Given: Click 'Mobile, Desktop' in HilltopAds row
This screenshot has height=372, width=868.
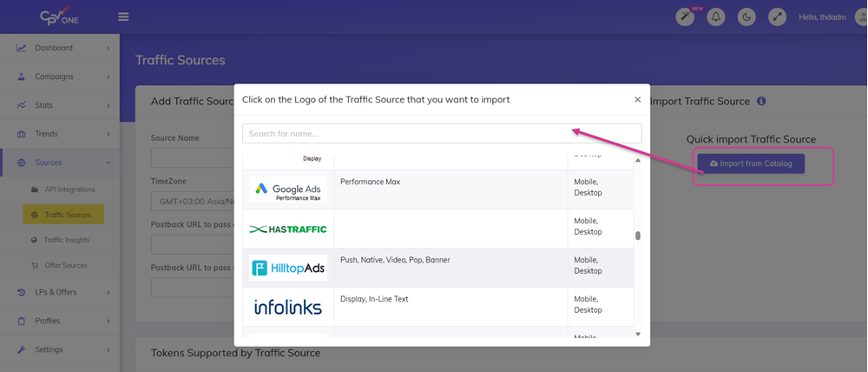Looking at the screenshot, I should [x=588, y=266].
